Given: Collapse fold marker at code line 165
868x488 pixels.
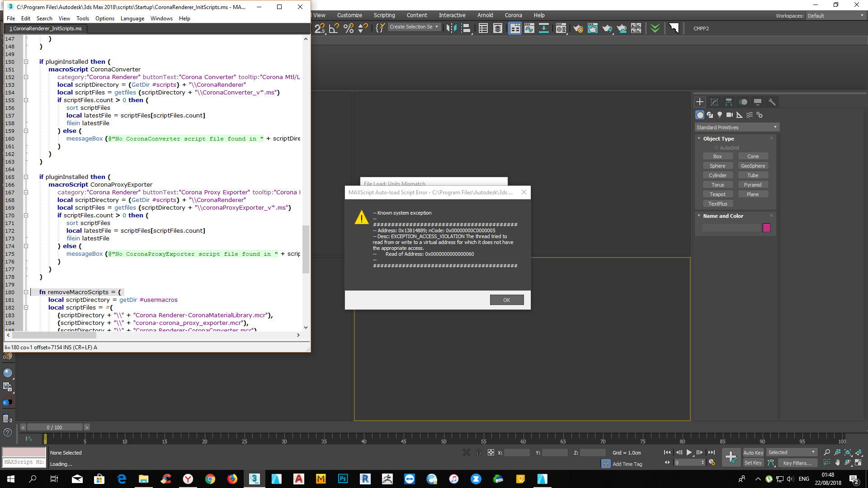Looking at the screenshot, I should pyautogui.click(x=26, y=177).
